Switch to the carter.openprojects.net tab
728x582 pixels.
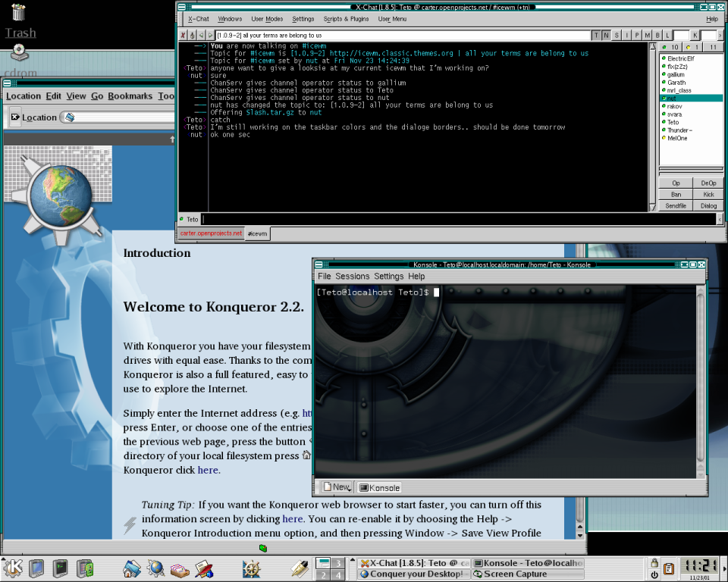point(211,233)
